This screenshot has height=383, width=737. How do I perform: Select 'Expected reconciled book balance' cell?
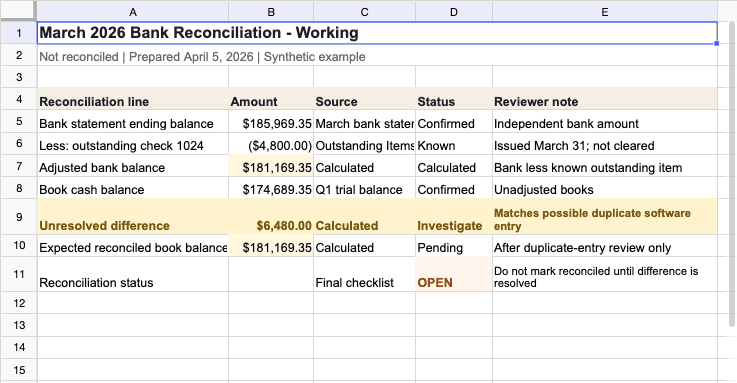click(133, 246)
